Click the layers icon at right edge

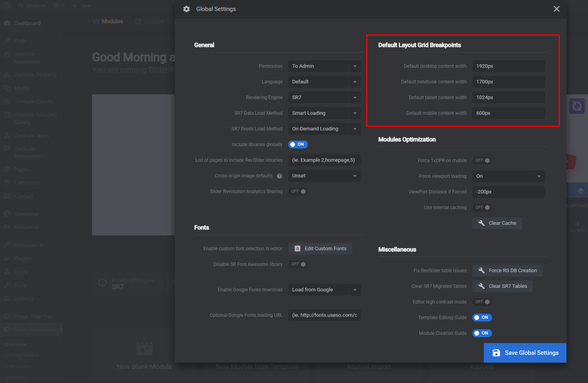(581, 191)
